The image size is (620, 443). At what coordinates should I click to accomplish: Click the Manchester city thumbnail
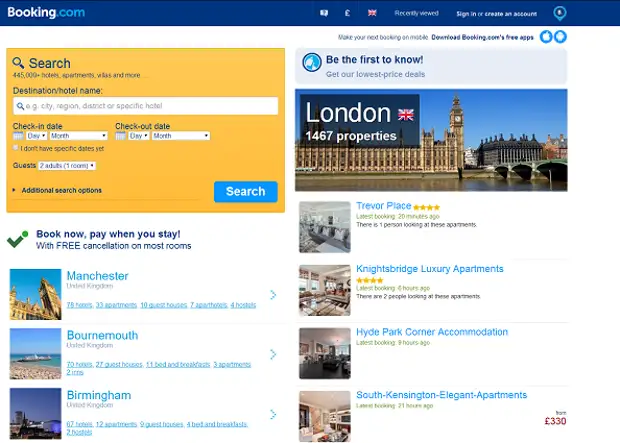click(x=36, y=294)
